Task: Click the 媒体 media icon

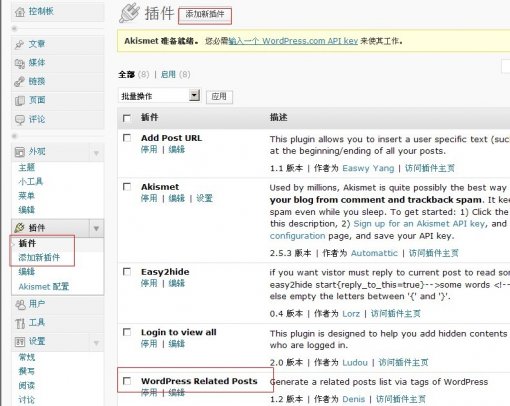Action: pyautogui.click(x=20, y=63)
